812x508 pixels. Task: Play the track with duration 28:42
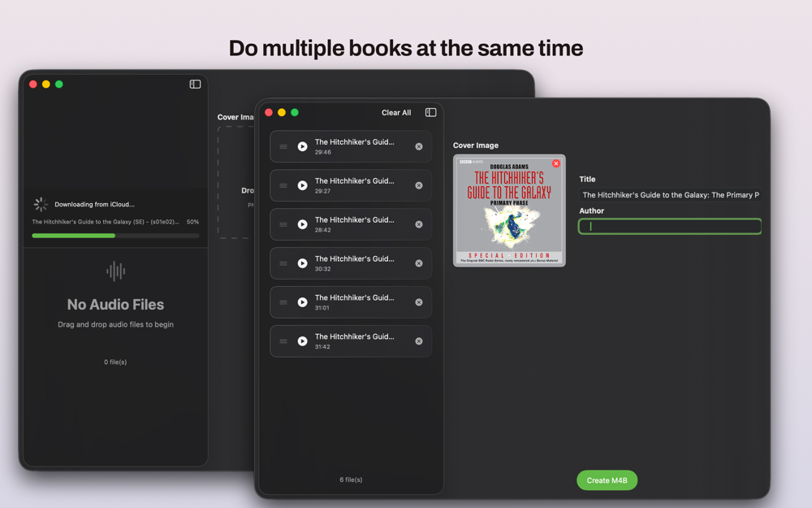pos(302,224)
